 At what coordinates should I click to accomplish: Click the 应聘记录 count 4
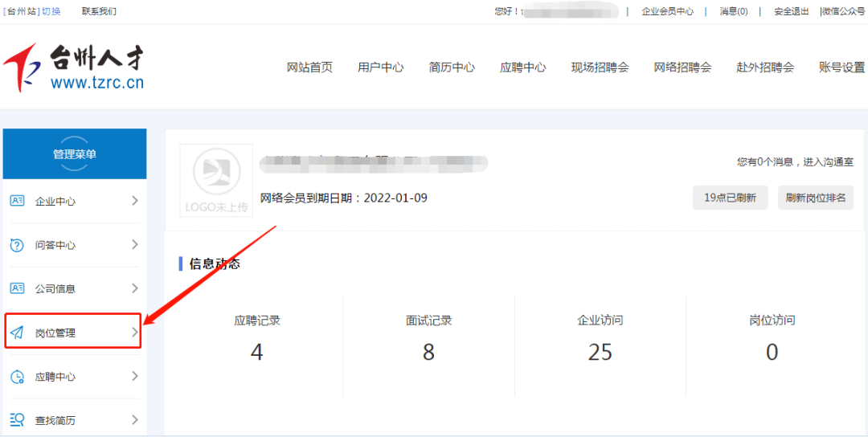click(x=257, y=352)
